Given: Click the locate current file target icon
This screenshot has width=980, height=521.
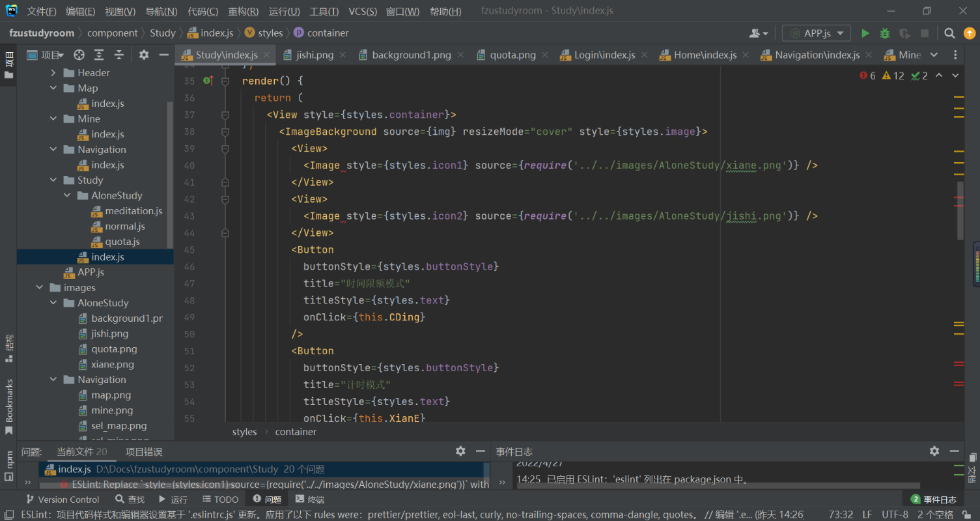Looking at the screenshot, I should 79,55.
